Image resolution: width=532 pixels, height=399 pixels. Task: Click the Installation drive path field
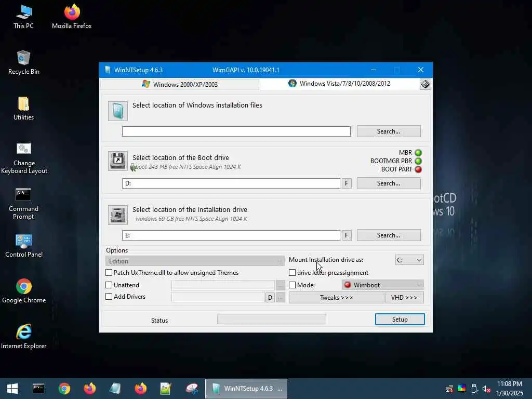pyautogui.click(x=231, y=235)
